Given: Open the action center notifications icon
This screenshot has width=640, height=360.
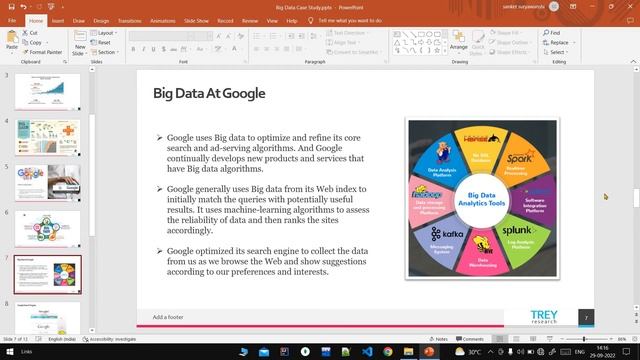Looking at the screenshot, I should (x=627, y=351).
